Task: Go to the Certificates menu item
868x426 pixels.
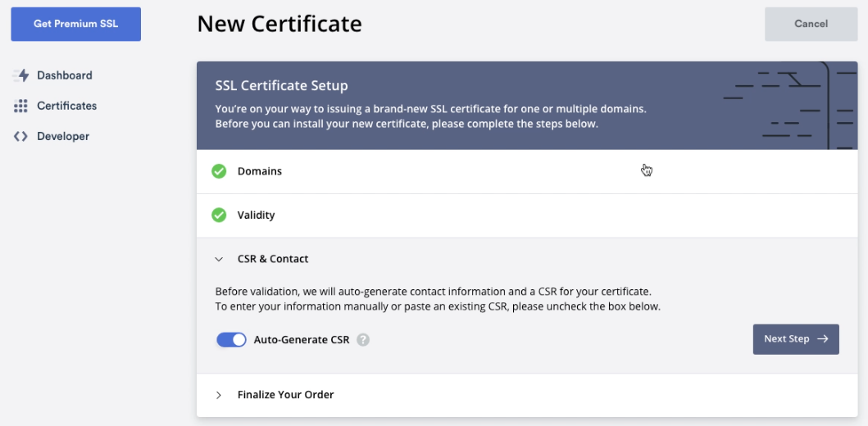Action: pos(55,106)
